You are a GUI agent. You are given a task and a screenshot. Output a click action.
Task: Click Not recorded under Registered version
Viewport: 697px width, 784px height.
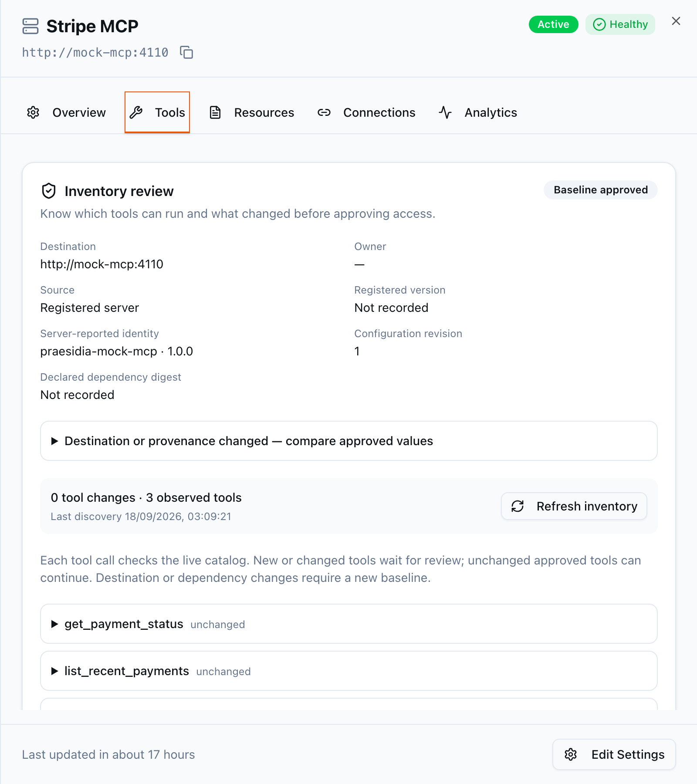click(x=391, y=308)
